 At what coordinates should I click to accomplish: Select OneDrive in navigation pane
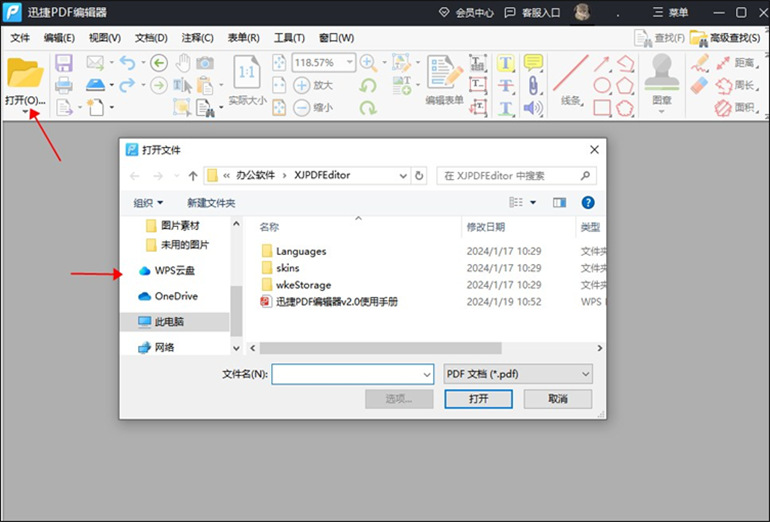(x=168, y=296)
